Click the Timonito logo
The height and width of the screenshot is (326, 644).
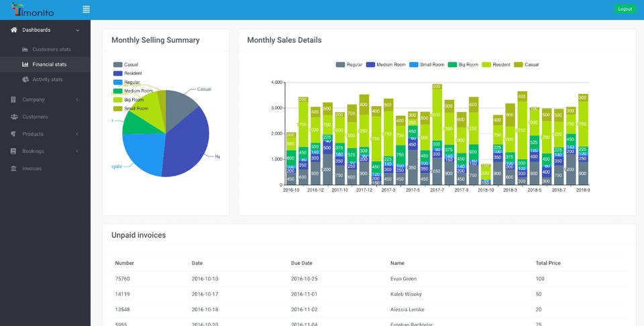[34, 9]
